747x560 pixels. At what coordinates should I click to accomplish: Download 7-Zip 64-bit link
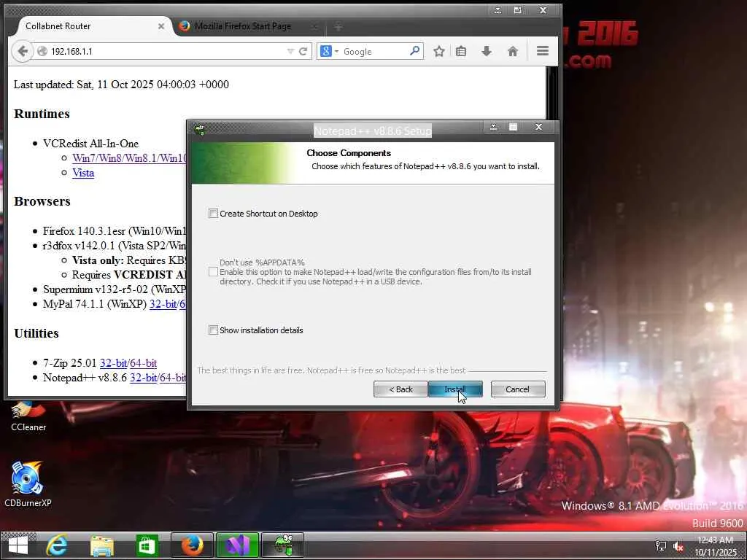(144, 363)
